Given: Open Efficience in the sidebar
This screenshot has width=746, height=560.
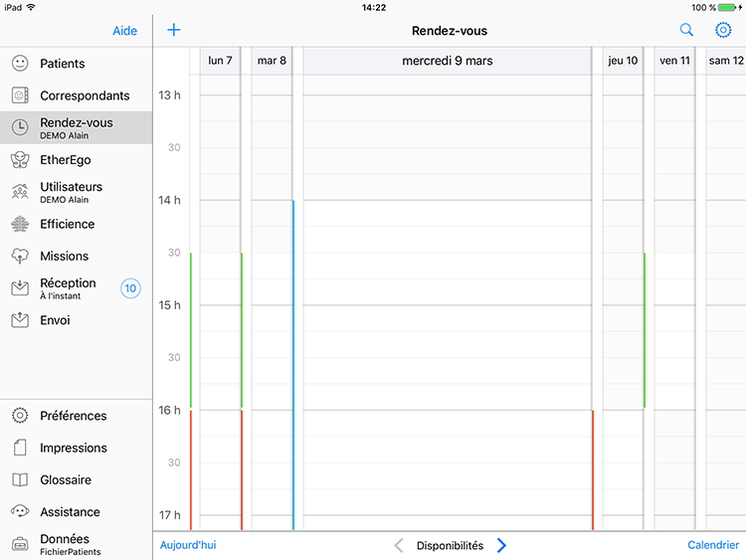Looking at the screenshot, I should [67, 224].
